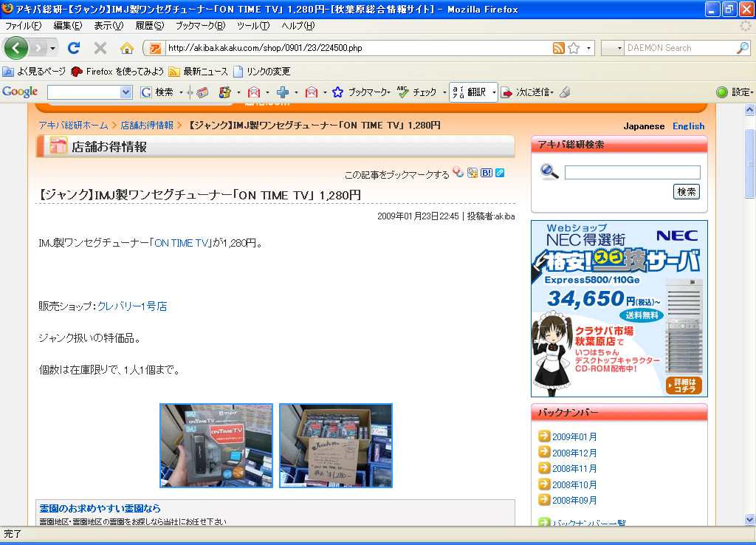Subscribe via the orange RSS feed icon

[558, 48]
